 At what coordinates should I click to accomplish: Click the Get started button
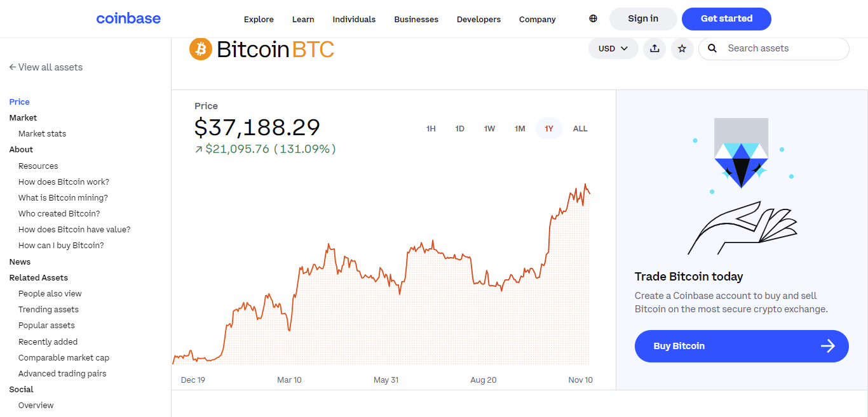[x=726, y=18]
